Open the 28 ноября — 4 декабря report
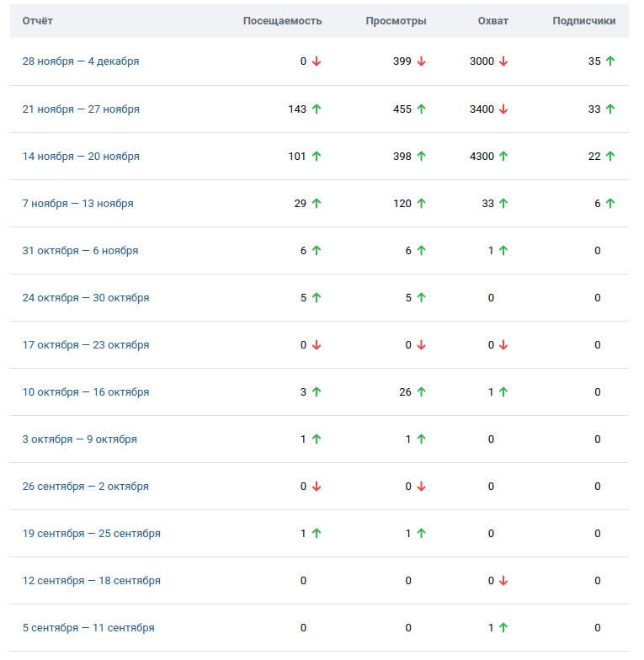 [81, 61]
